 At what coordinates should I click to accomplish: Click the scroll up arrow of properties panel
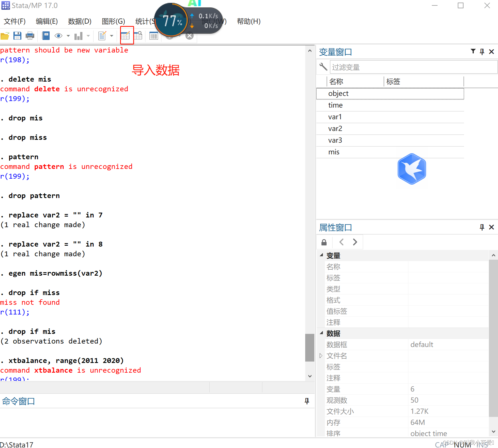coord(493,255)
